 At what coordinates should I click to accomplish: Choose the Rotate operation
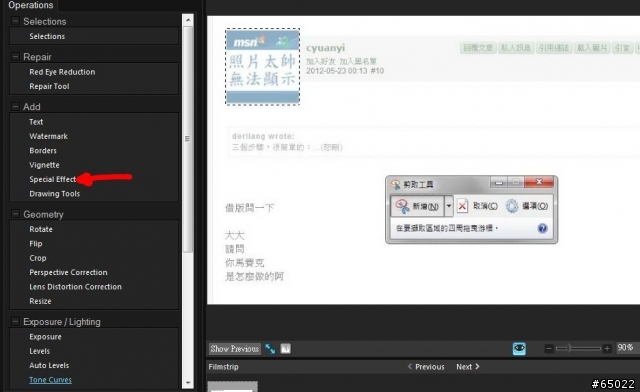tap(41, 229)
